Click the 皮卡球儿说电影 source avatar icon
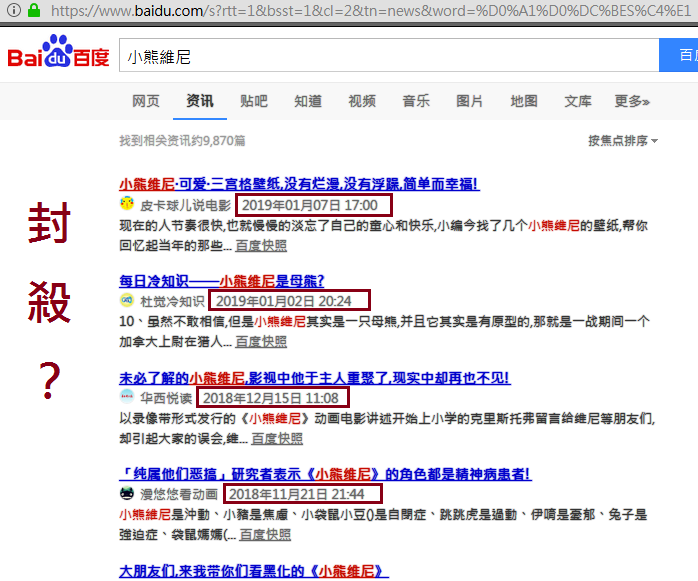Viewport: 698px width, 581px height. tap(127, 203)
